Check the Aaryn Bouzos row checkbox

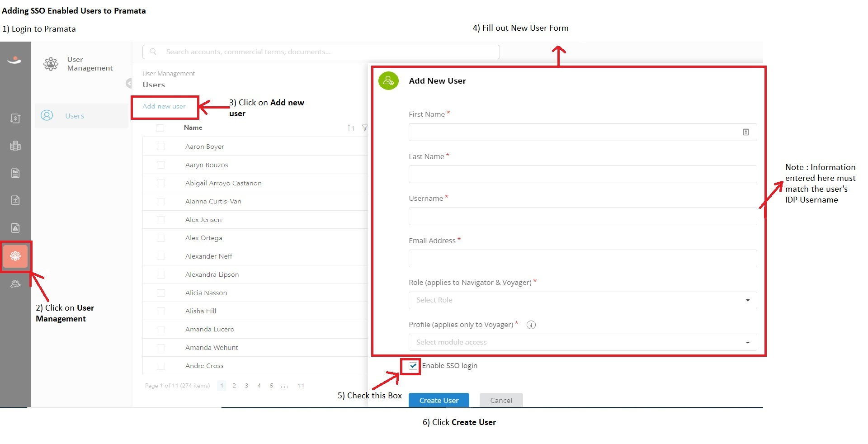[x=160, y=165]
